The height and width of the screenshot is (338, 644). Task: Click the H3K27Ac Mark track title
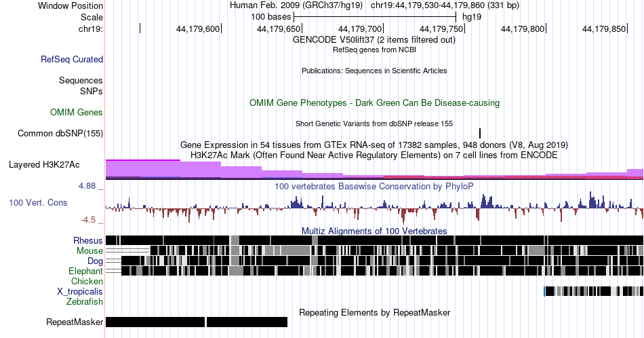374,155
